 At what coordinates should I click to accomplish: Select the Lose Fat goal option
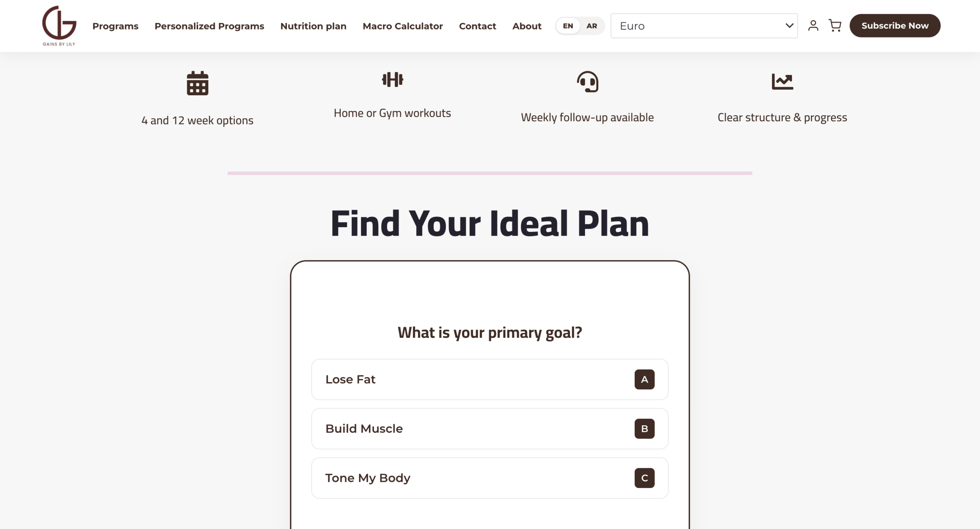click(x=489, y=379)
